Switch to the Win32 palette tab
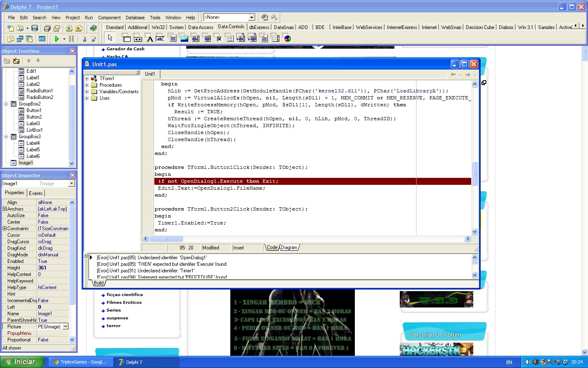 tap(158, 27)
